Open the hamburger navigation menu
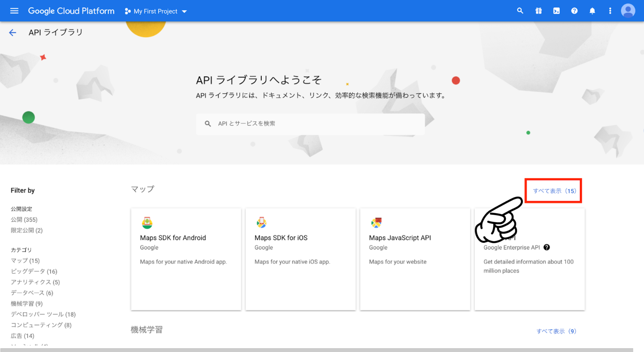 click(x=14, y=11)
